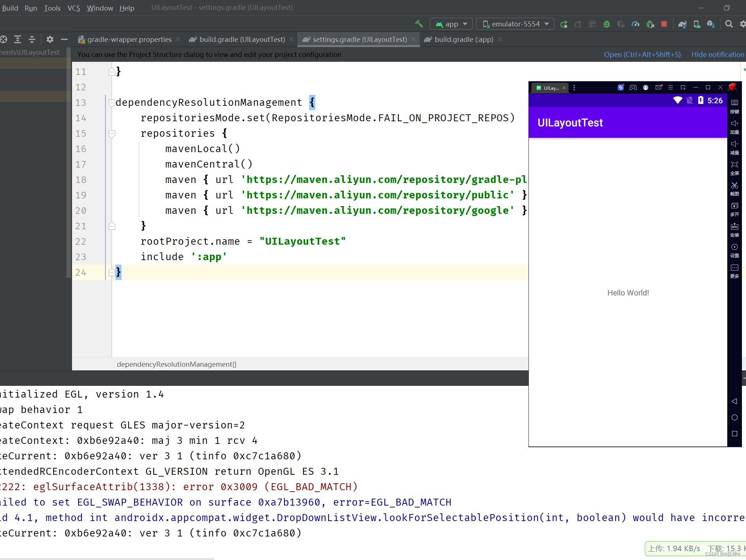This screenshot has width=746, height=560.
Task: Close the build.gradle (:app) tab
Action: [x=500, y=39]
